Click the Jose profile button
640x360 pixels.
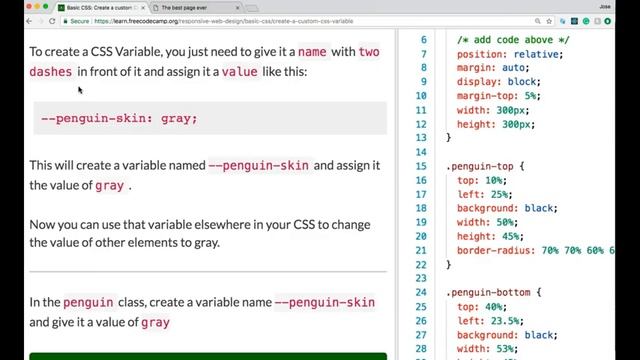click(x=605, y=6)
